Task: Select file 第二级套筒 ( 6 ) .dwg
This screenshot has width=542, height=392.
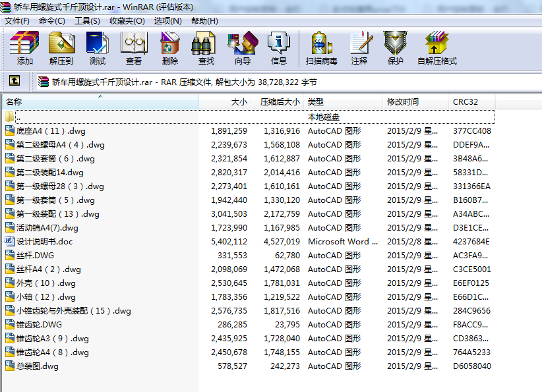Action: (55, 159)
